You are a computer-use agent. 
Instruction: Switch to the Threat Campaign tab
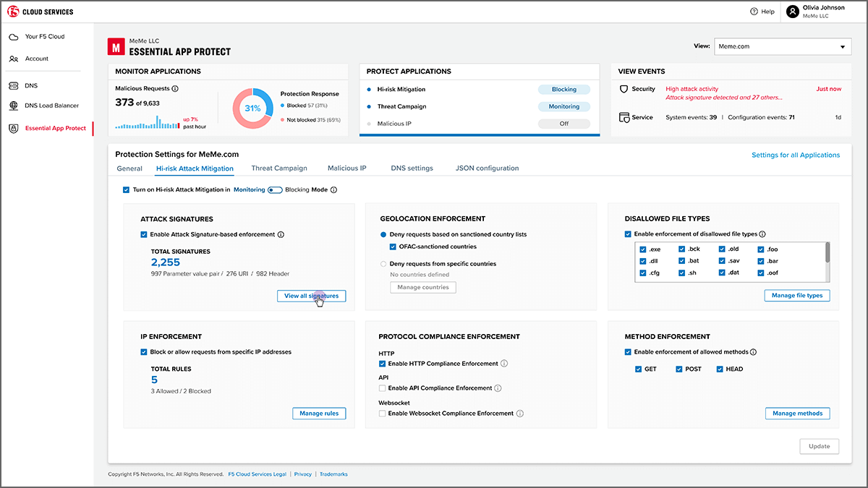[x=279, y=168]
